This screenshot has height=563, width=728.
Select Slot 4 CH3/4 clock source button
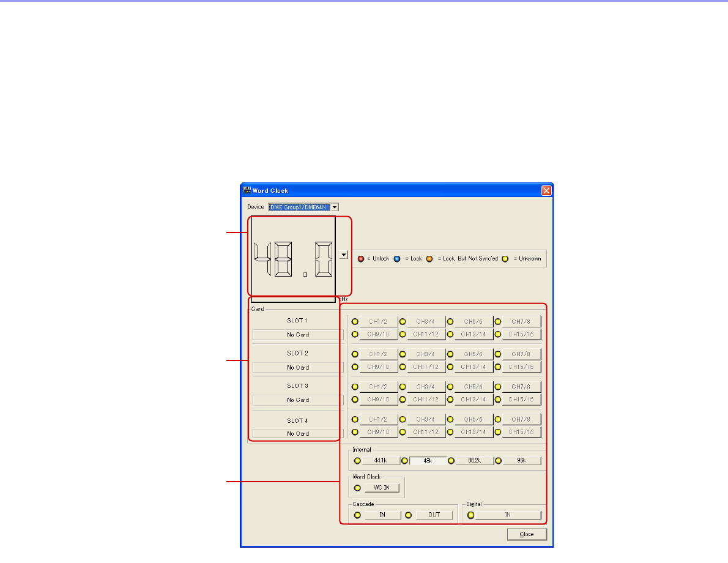(426, 419)
